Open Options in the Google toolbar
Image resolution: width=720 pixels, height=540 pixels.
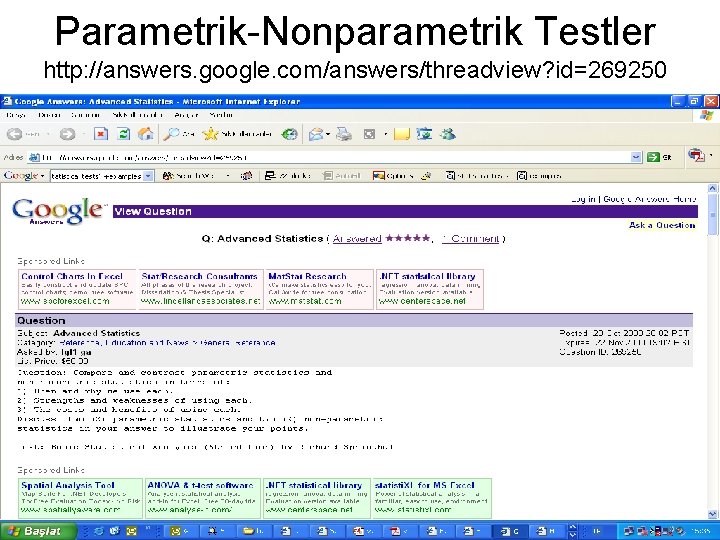click(x=393, y=176)
